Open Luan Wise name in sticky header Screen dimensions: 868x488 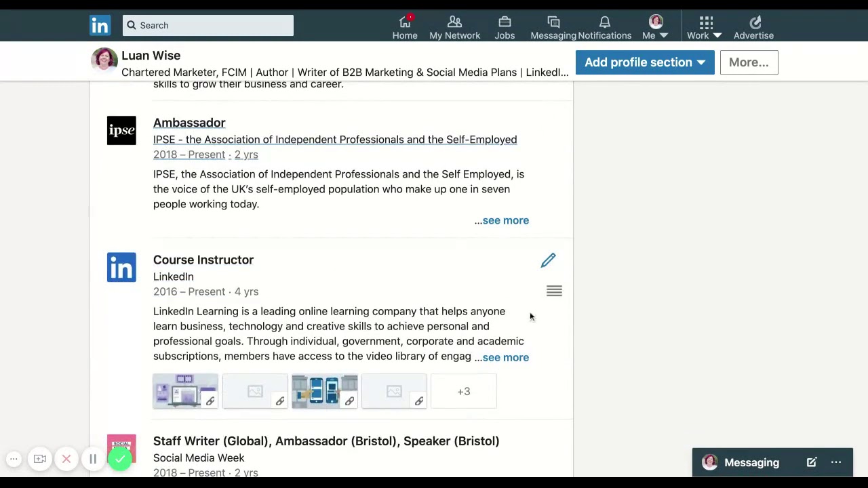click(x=151, y=56)
